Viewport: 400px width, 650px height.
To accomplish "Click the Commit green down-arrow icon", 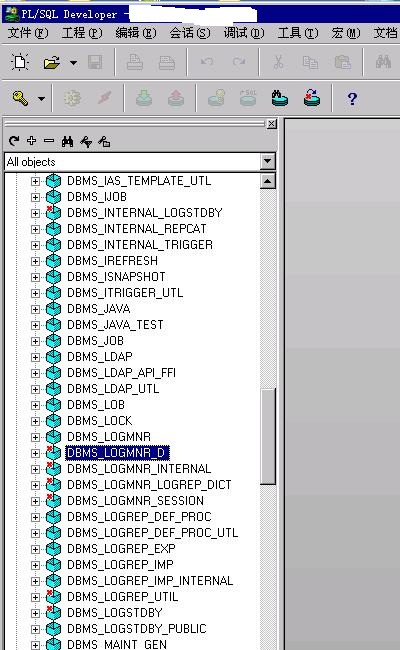I will coord(144,98).
